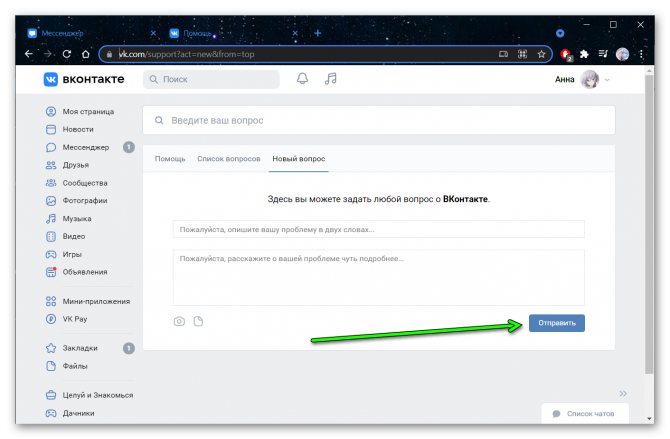
Task: Click the Закладки counter badge
Action: coord(129,348)
